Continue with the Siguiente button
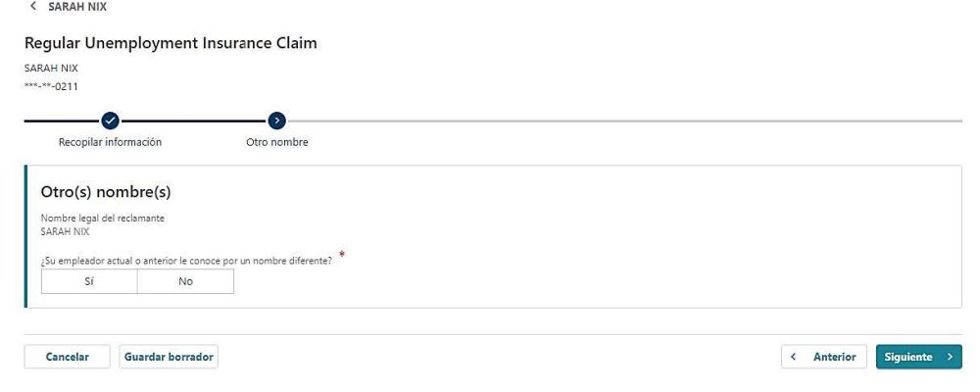The height and width of the screenshot is (392, 980). (918, 358)
